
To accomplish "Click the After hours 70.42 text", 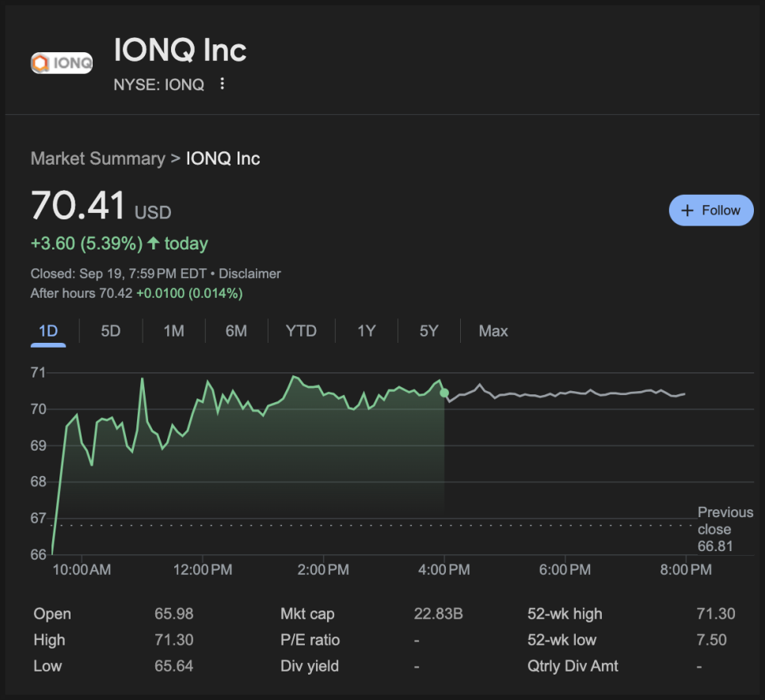I will point(82,293).
